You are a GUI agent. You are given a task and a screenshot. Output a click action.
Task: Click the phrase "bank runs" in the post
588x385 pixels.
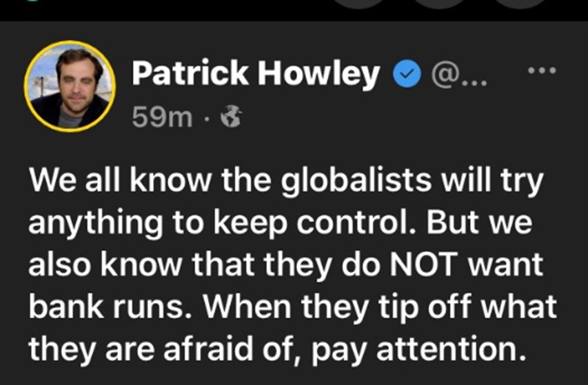pos(110,306)
